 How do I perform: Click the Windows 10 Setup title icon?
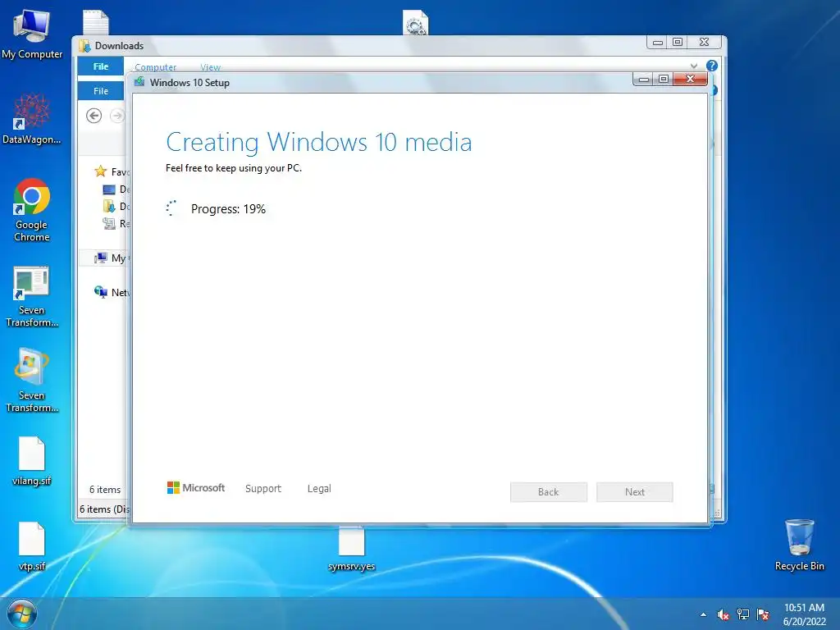tap(139, 81)
